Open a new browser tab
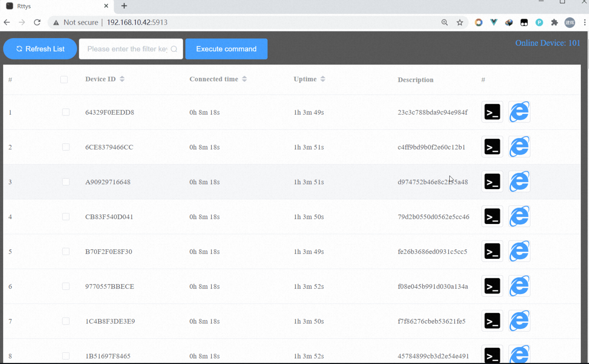The width and height of the screenshot is (589, 364). [124, 6]
